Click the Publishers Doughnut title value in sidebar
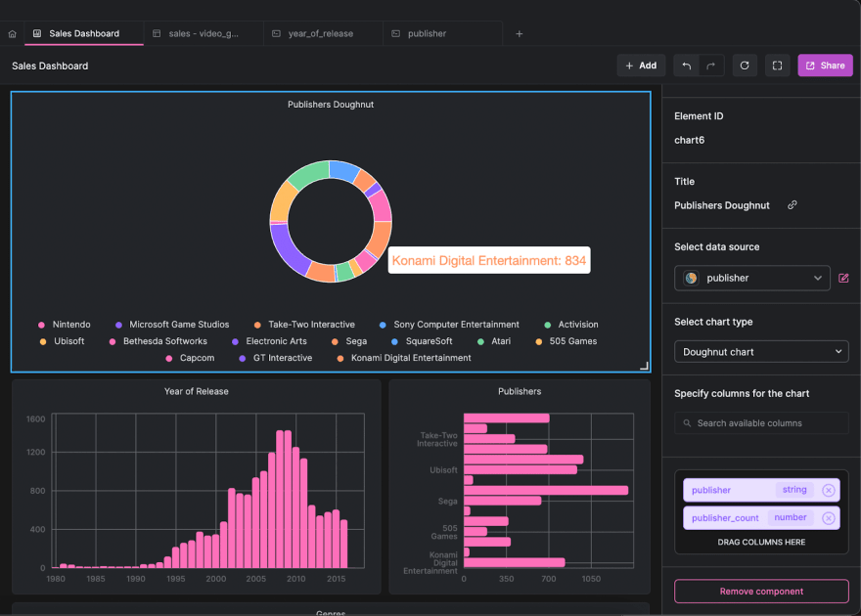Image resolution: width=861 pixels, height=616 pixels. coord(721,205)
